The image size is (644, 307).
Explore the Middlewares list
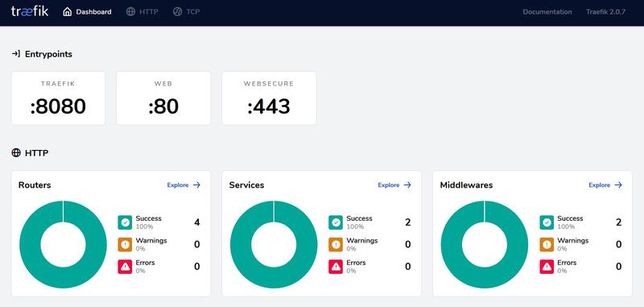pos(605,185)
